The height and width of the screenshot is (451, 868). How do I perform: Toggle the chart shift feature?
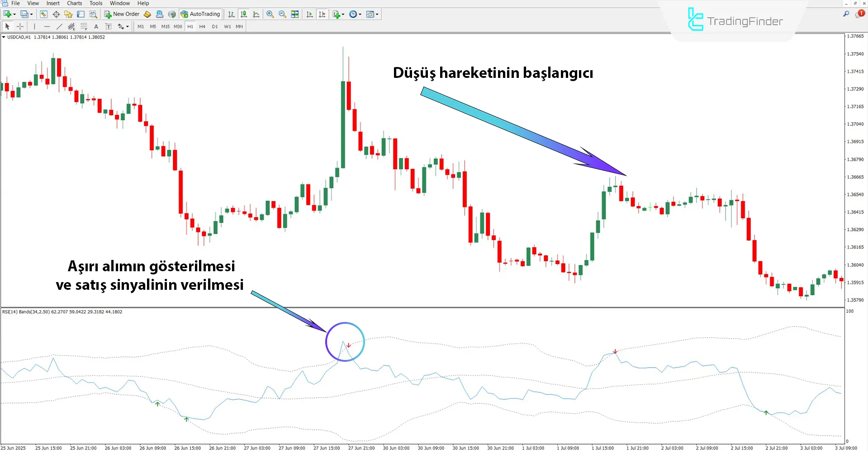322,14
